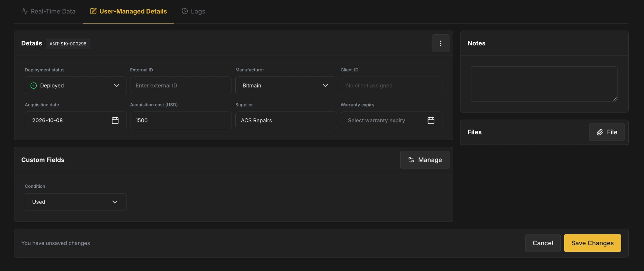Click the Notes panel heading
This screenshot has width=644, height=271.
pyautogui.click(x=476, y=43)
